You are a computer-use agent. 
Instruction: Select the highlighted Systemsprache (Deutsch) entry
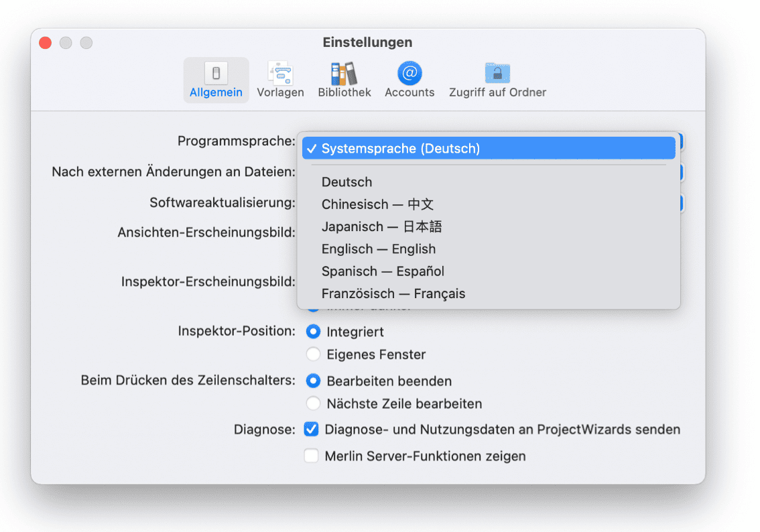(402, 148)
